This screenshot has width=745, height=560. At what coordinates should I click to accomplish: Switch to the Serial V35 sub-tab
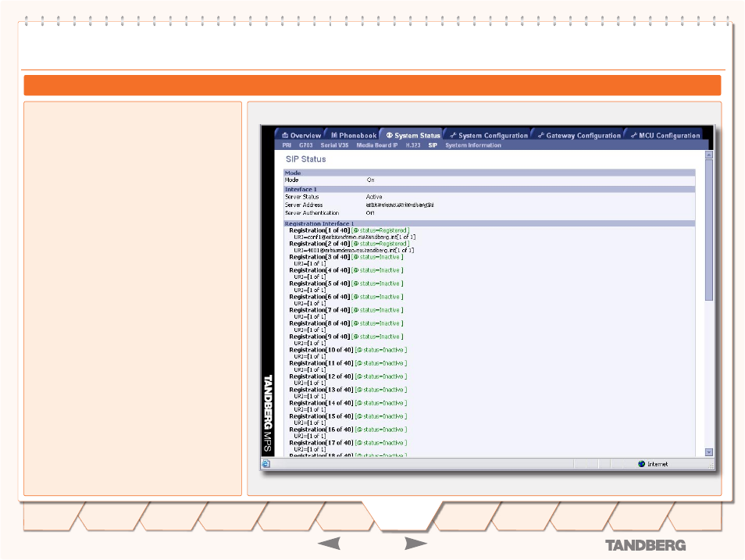click(334, 145)
